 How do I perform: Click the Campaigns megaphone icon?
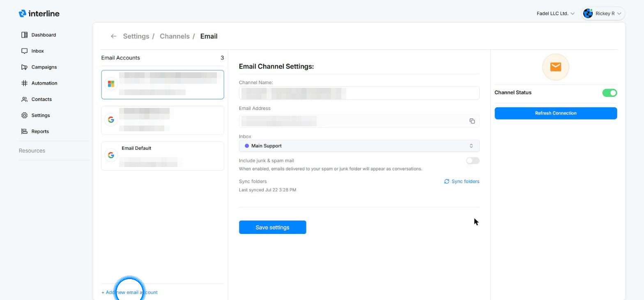[24, 67]
